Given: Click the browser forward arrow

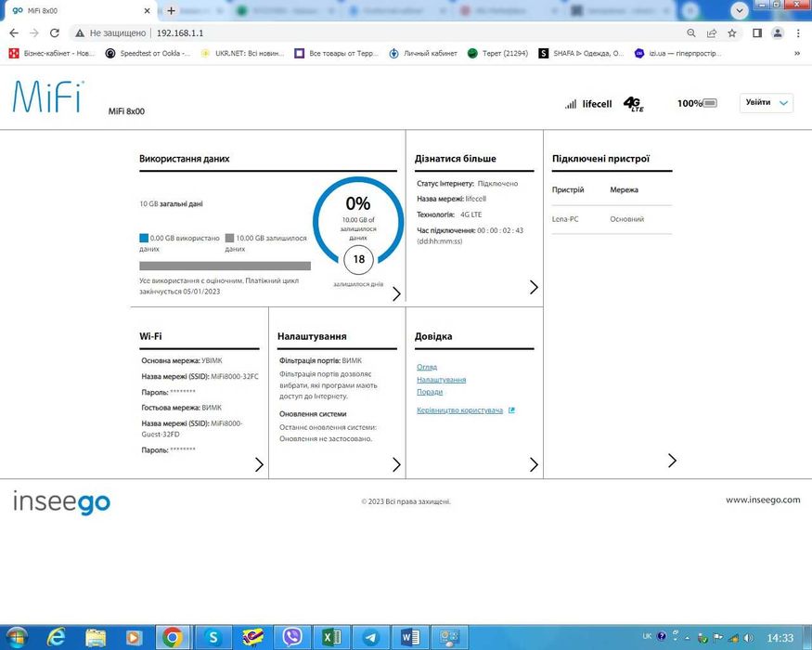Looking at the screenshot, I should [x=34, y=33].
